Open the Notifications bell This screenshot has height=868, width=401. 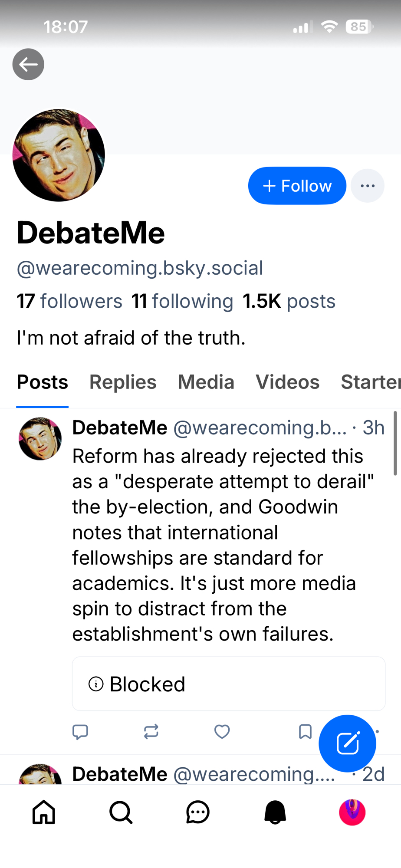(x=275, y=812)
